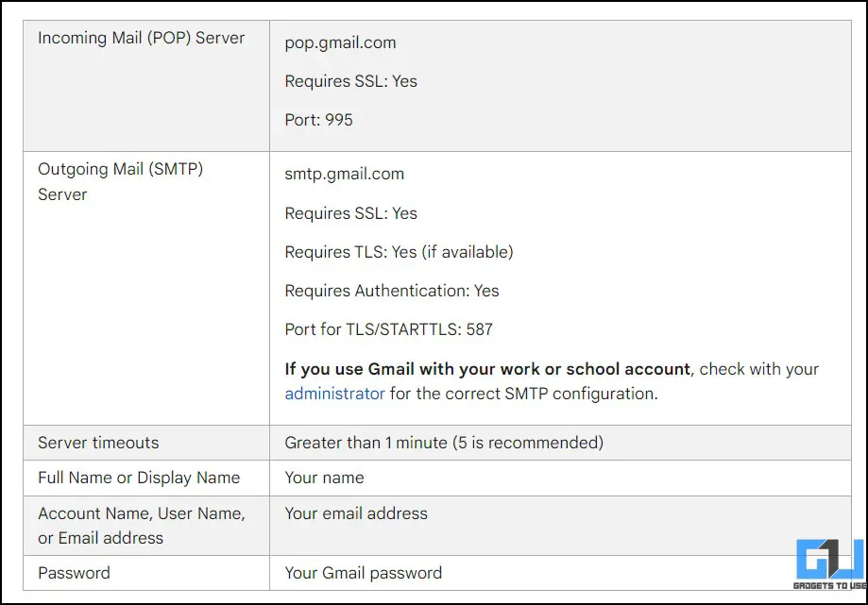Click the "Your Gmail password" value

[x=363, y=572]
